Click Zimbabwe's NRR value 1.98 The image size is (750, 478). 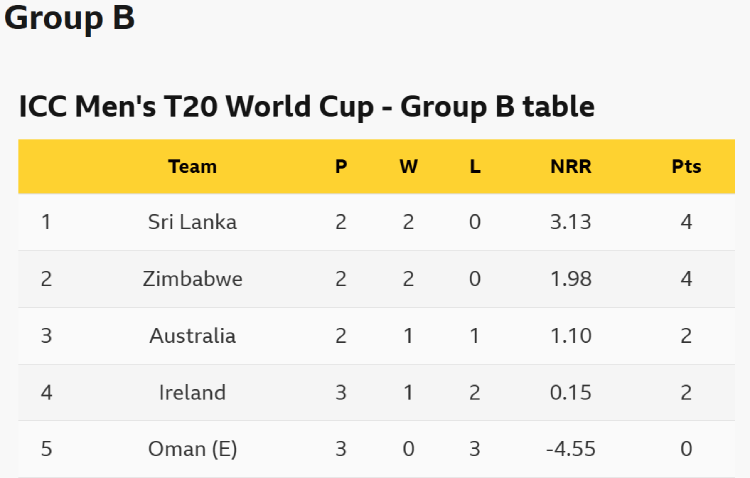pyautogui.click(x=571, y=279)
